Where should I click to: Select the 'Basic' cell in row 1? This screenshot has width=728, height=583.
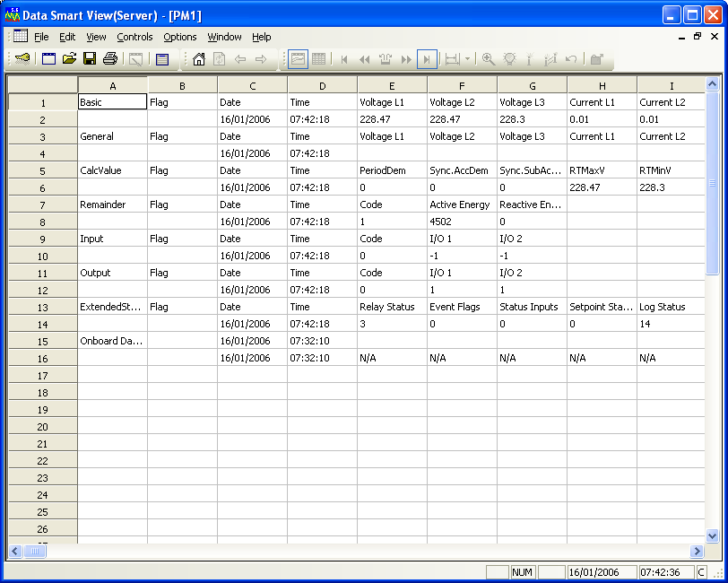tap(113, 102)
